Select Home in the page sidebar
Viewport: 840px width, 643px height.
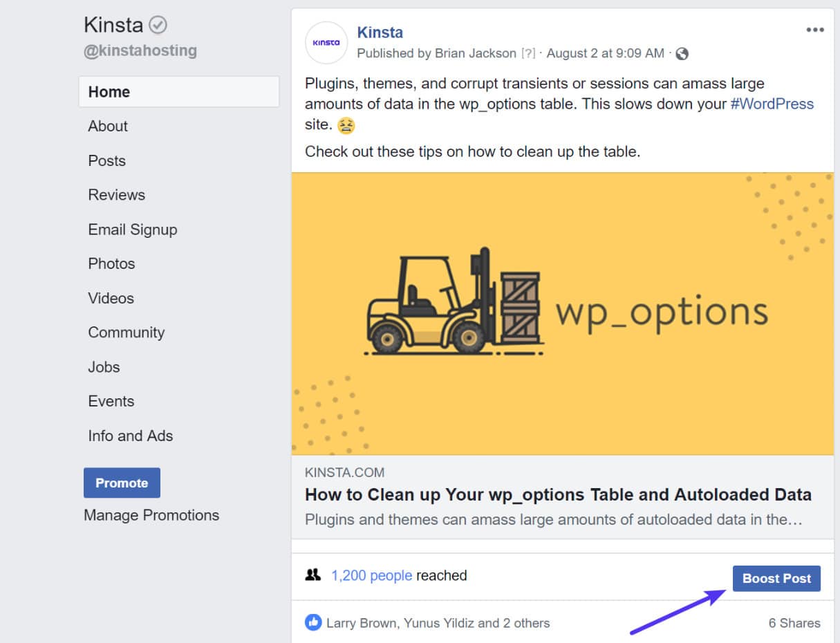(x=109, y=91)
